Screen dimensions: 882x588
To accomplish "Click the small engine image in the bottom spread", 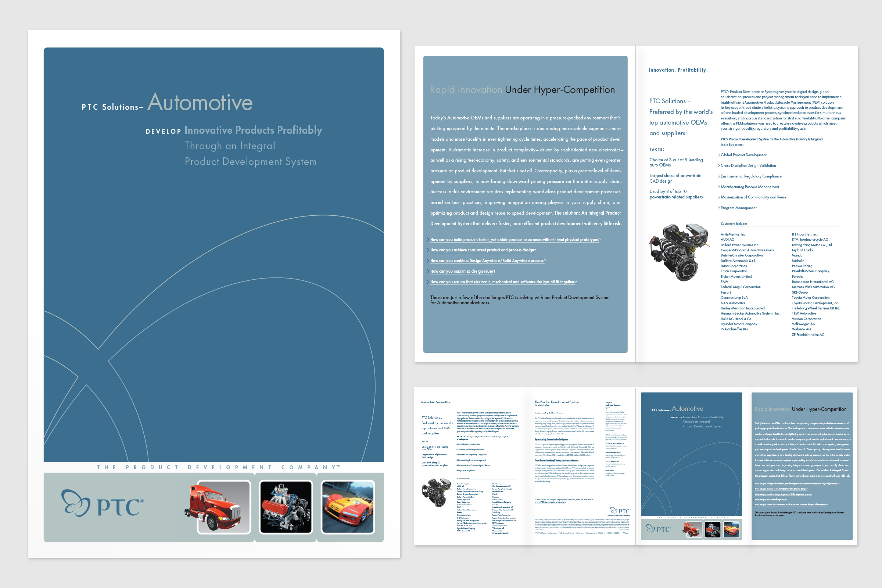I will (437, 492).
